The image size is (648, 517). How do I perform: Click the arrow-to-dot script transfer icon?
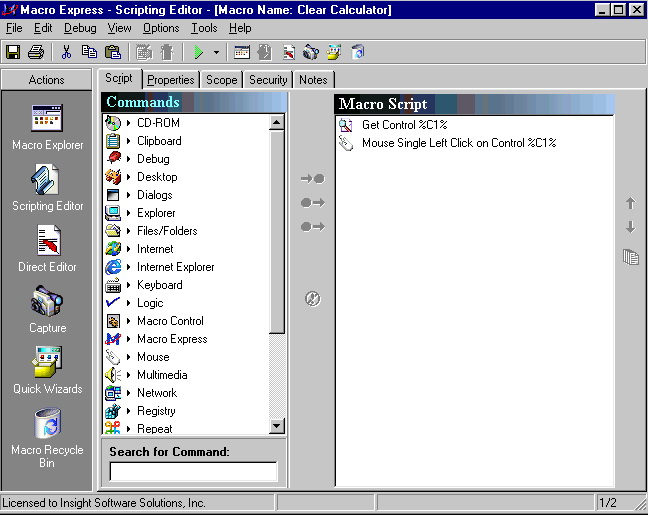pyautogui.click(x=312, y=179)
